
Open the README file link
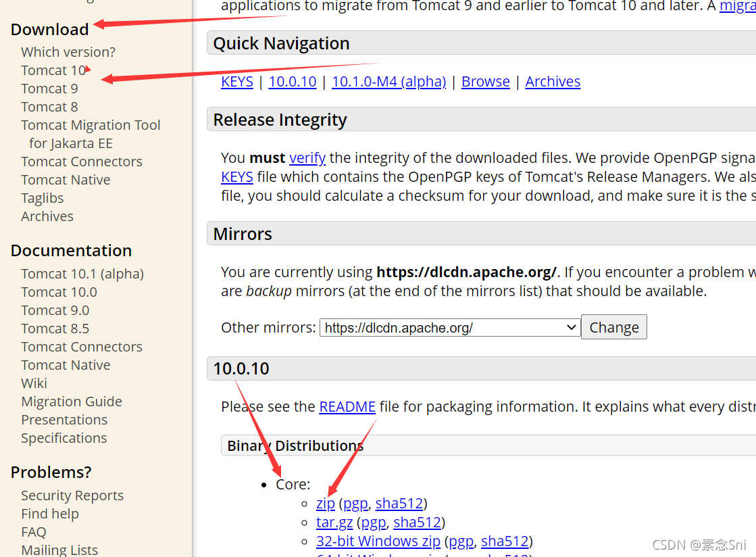[347, 407]
